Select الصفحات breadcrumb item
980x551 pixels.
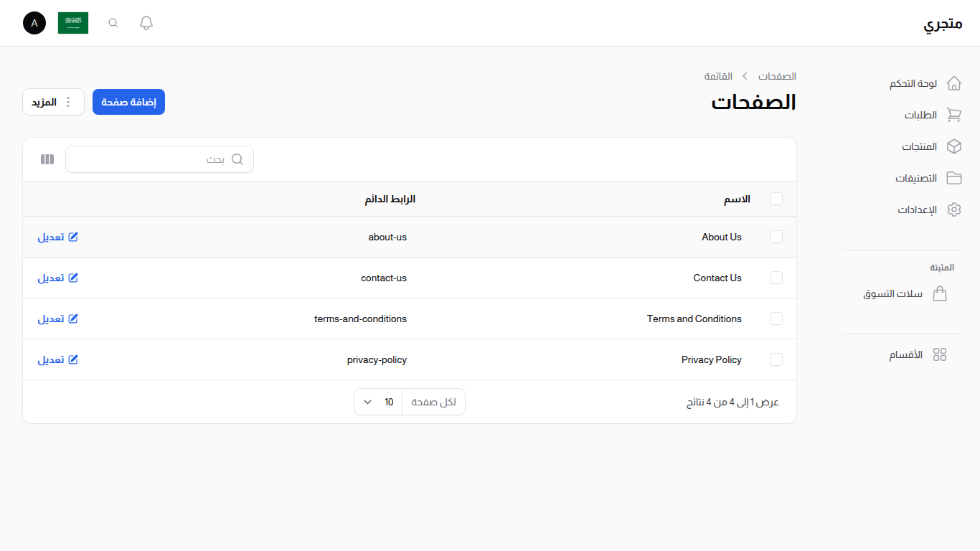point(777,75)
